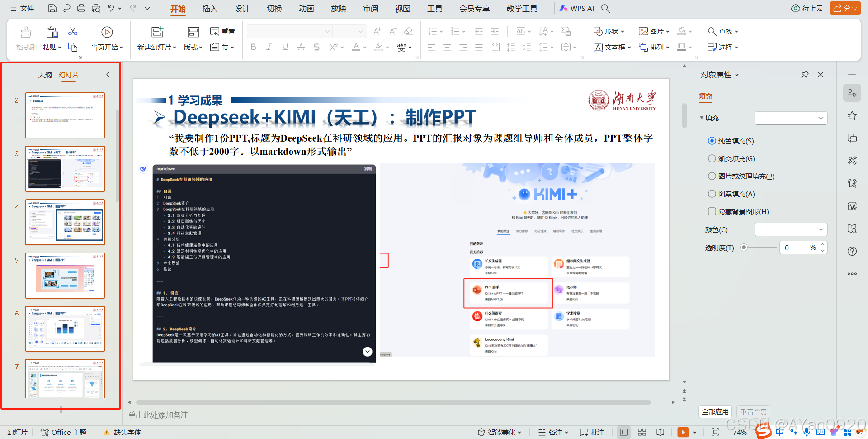
Task: Select pattern fill (图案填充) radio button
Action: click(712, 194)
